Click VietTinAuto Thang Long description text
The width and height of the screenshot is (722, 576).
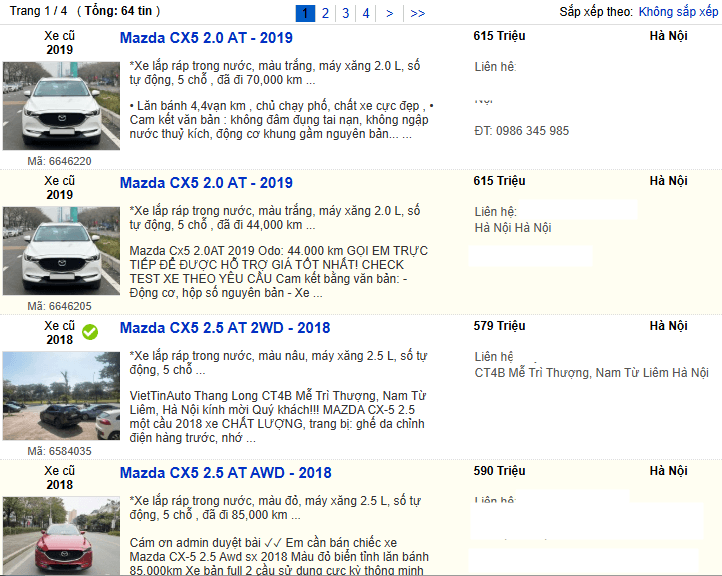point(278,417)
